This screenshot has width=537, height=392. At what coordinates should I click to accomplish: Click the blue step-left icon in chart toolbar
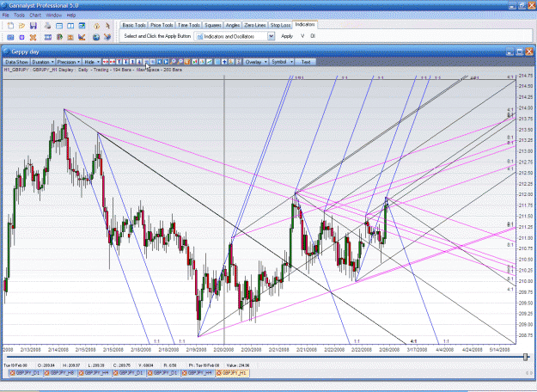click(159, 62)
